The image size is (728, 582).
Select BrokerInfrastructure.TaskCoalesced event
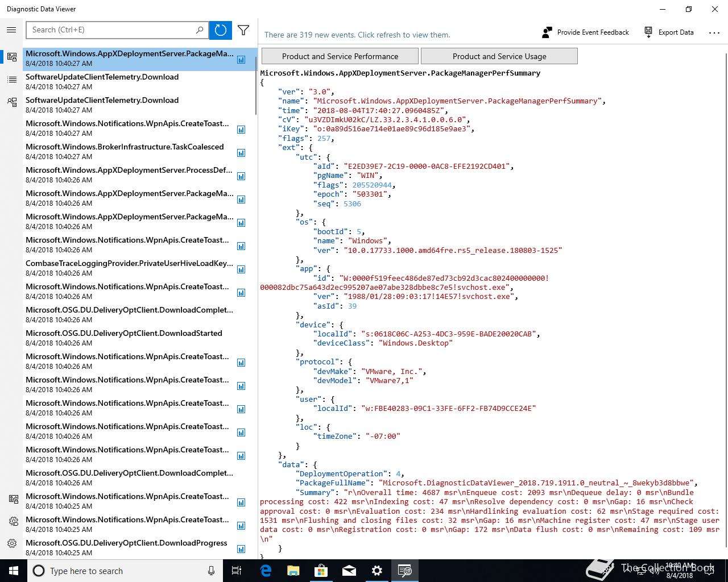point(139,152)
